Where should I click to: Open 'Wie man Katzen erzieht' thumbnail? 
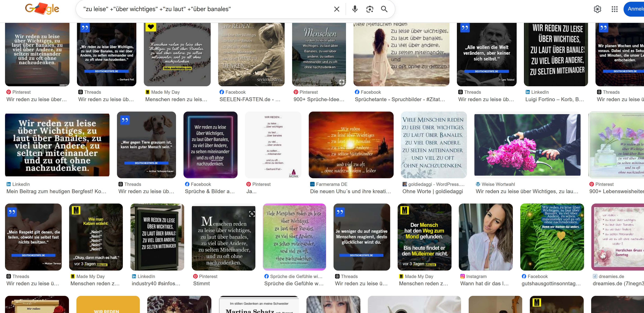coord(96,237)
